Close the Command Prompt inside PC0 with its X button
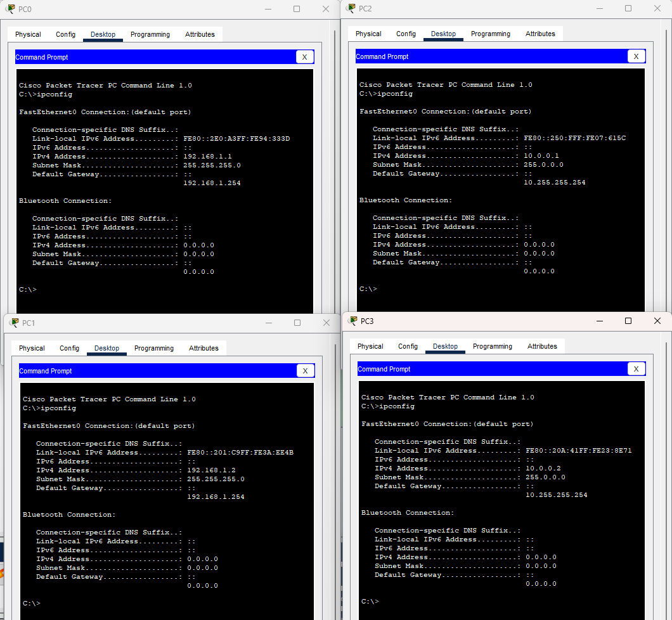The image size is (672, 620). pos(304,56)
